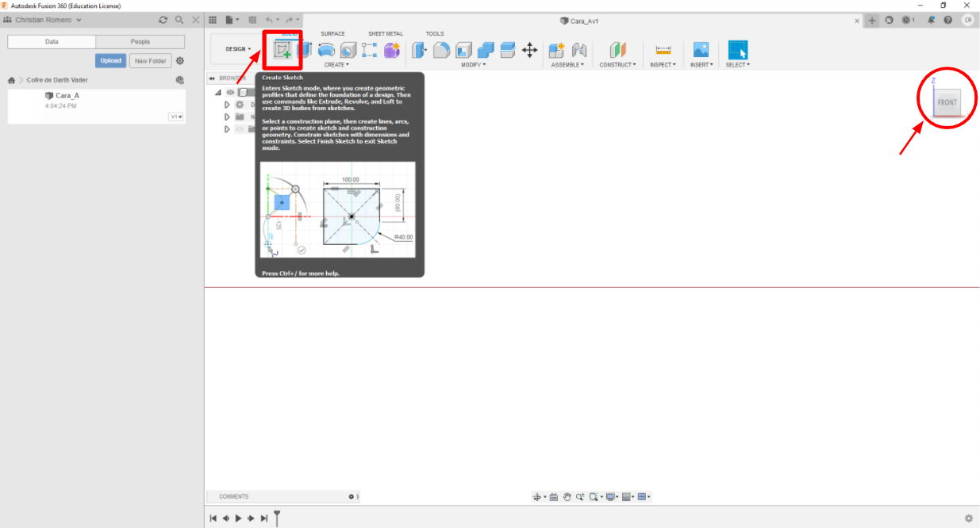Select the Press Pull tool

coord(420,50)
